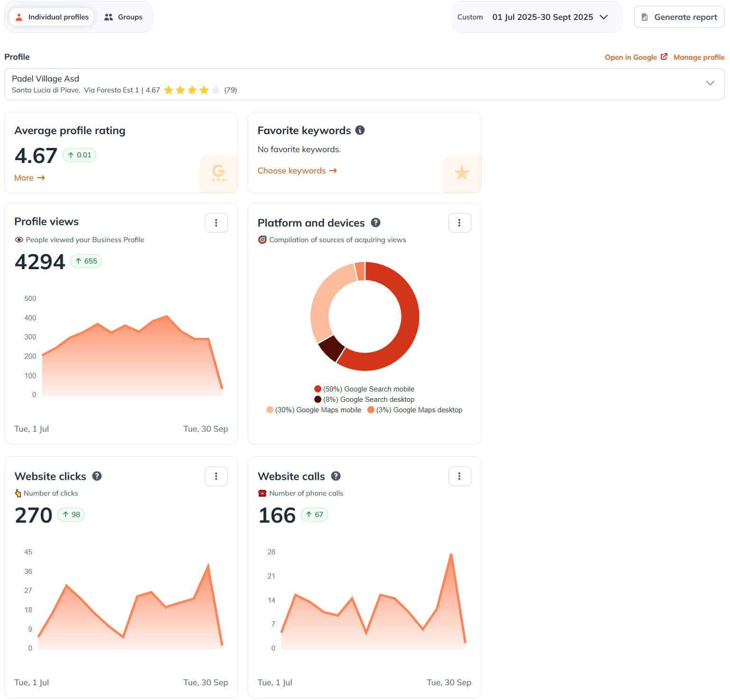
Task: Click the Website clicks help icon
Action: pos(97,476)
